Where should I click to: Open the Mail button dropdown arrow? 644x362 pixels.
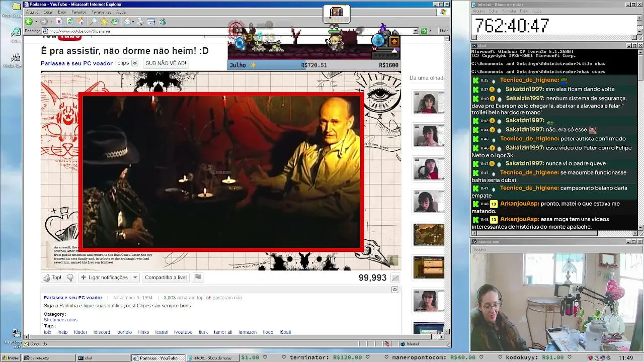pyautogui.click(x=133, y=22)
